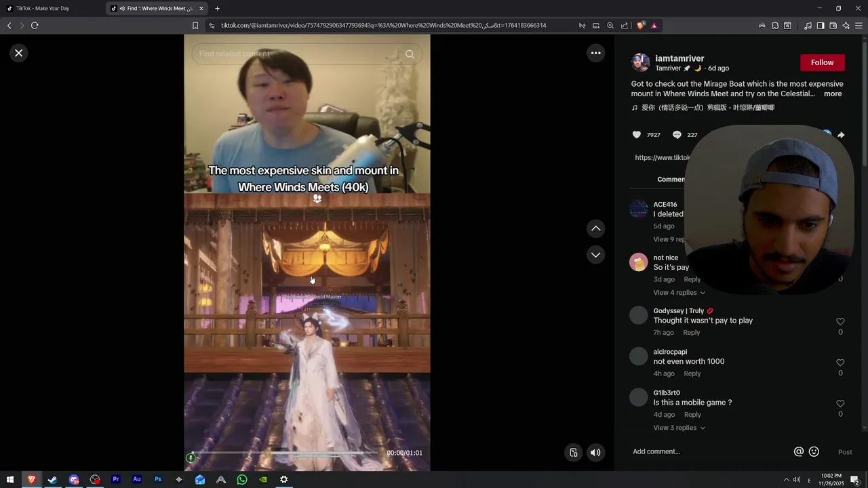The width and height of the screenshot is (868, 488).
Task: Open Adobe Premiere Pro from taskbar
Action: tap(116, 479)
